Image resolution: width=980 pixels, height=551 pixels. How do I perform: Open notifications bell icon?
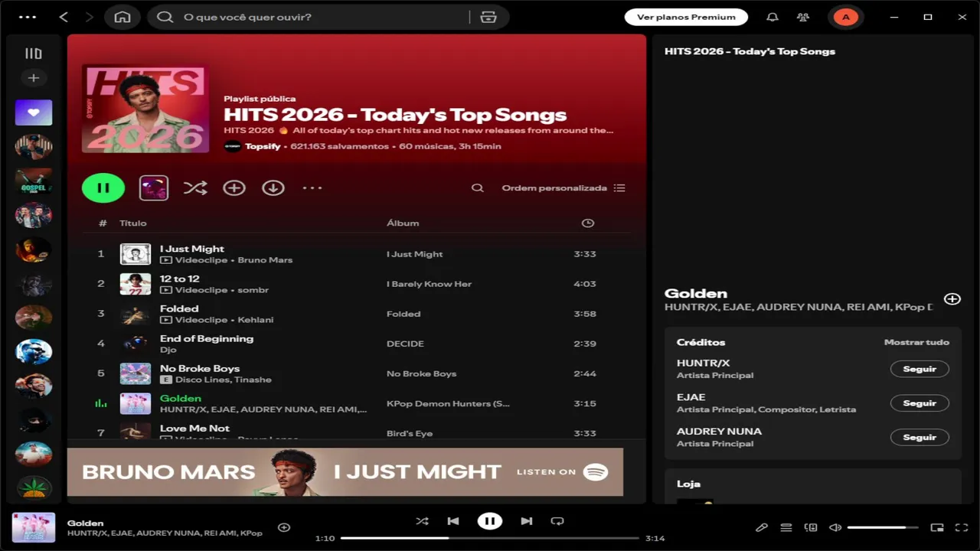click(773, 17)
